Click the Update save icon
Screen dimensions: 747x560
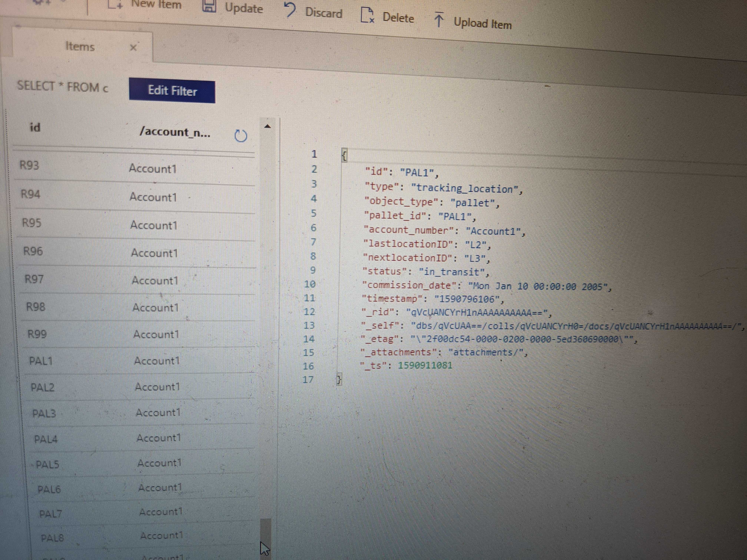pyautogui.click(x=209, y=6)
